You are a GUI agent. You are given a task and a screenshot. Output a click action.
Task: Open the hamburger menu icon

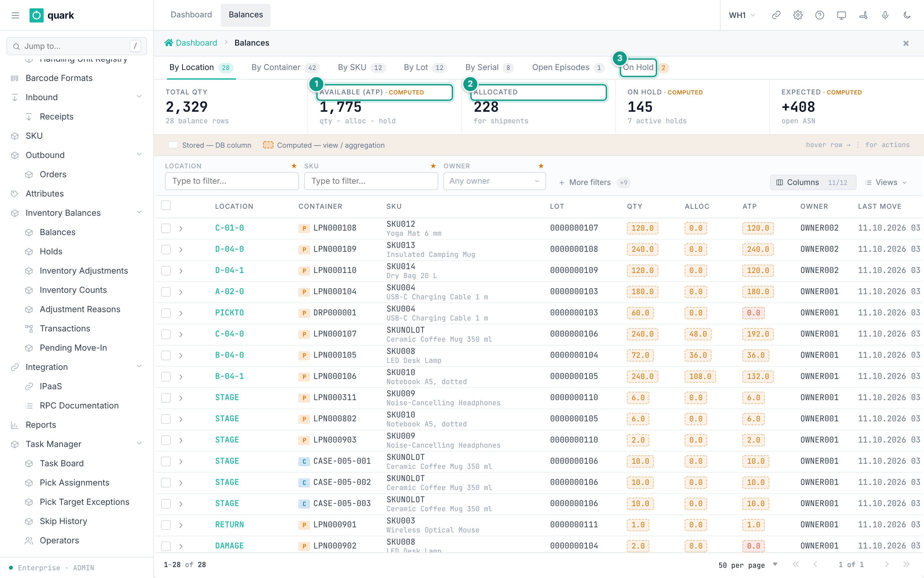tap(15, 15)
